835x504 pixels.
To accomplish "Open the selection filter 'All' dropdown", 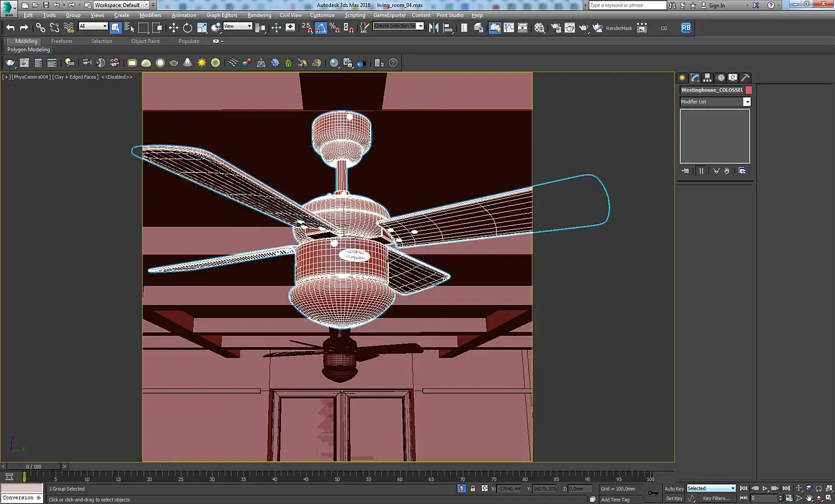I will point(93,26).
